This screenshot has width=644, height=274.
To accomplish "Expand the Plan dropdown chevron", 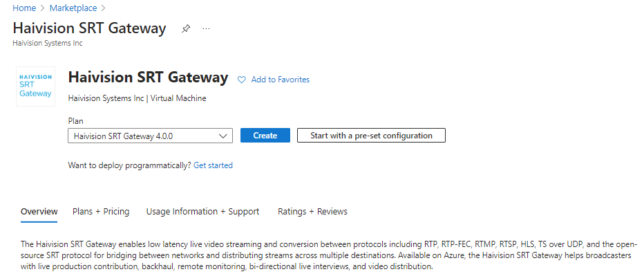I will 223,136.
